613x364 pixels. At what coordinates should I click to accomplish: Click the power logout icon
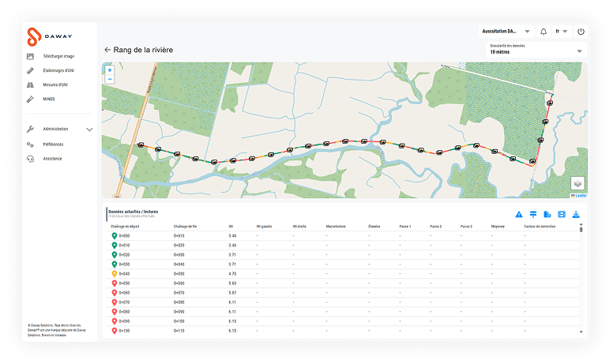581,32
